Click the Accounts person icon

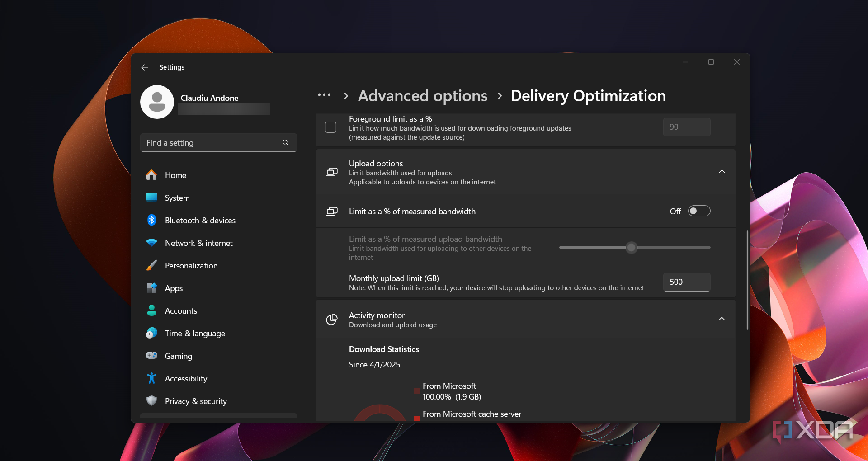[151, 310]
